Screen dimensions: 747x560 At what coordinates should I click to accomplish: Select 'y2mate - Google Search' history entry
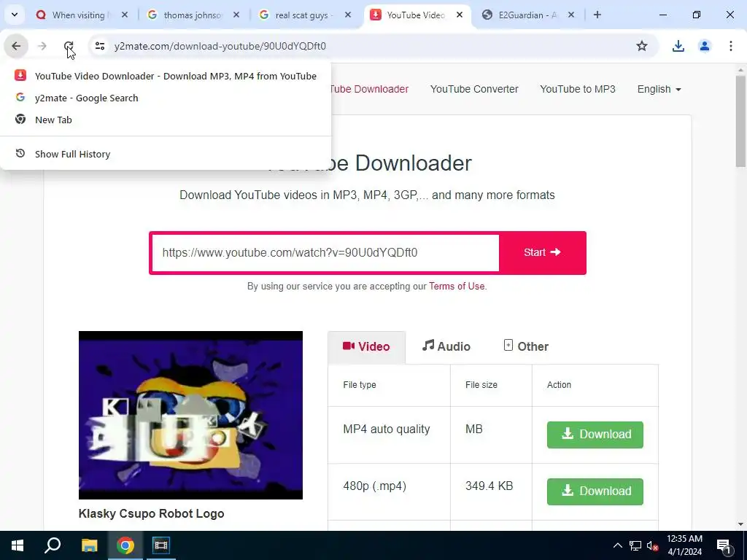(x=166, y=98)
